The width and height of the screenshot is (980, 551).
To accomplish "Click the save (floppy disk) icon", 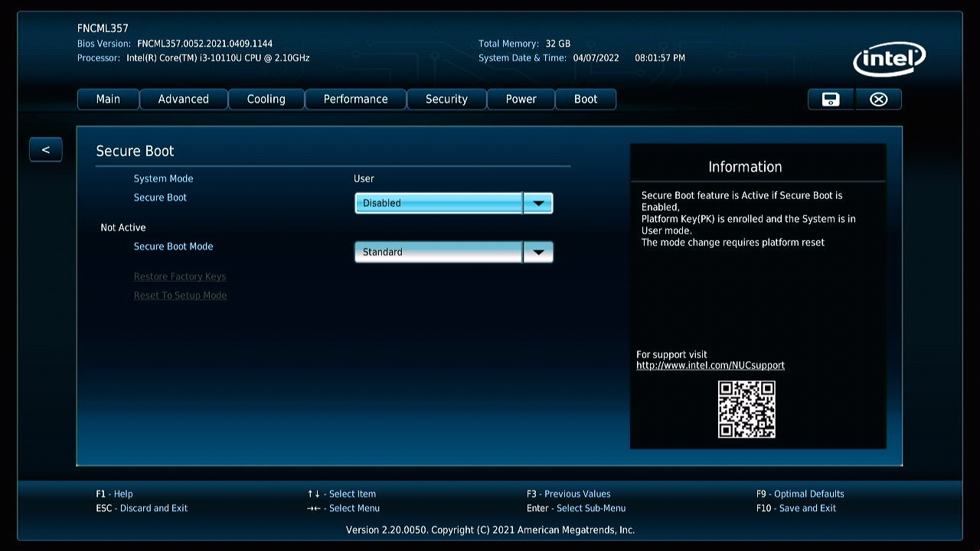I will click(831, 99).
